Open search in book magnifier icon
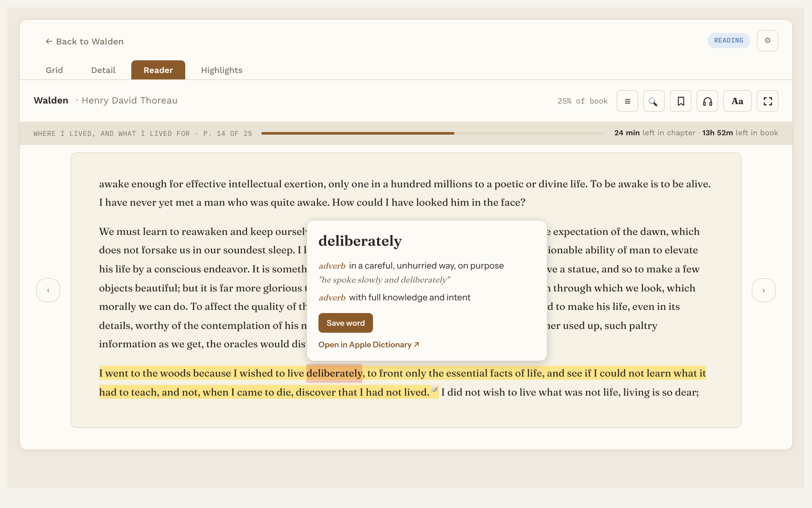 point(654,101)
